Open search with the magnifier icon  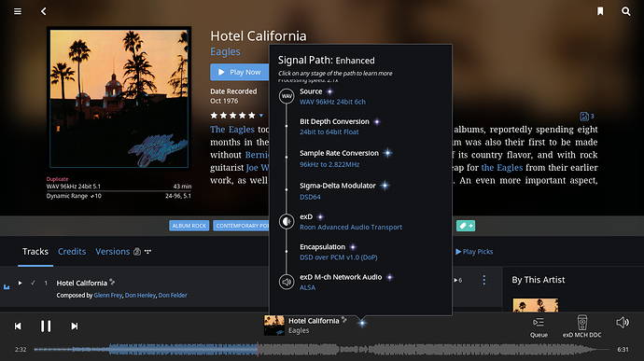(x=625, y=11)
